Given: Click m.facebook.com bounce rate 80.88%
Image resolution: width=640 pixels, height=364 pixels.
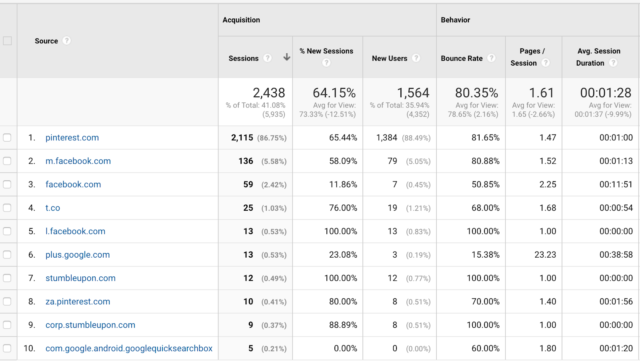Looking at the screenshot, I should coord(486,161).
